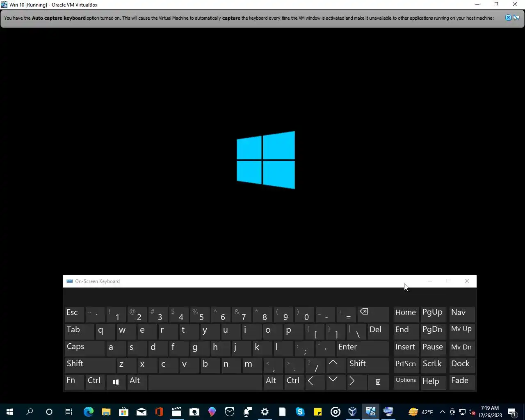Toggle the Caps key on On-Screen Keyboard
The width and height of the screenshot is (525, 420).
click(x=84, y=348)
